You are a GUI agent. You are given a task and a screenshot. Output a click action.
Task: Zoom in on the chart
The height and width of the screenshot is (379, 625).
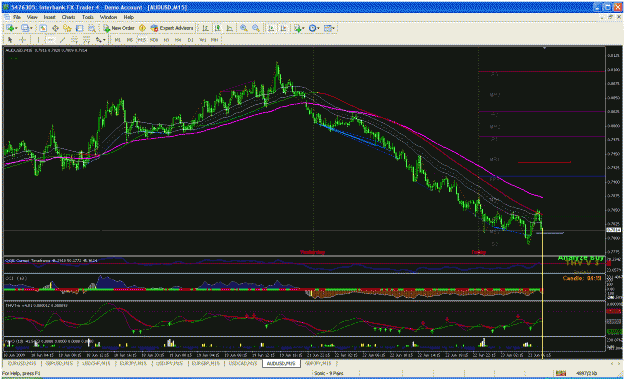pyautogui.click(x=244, y=28)
